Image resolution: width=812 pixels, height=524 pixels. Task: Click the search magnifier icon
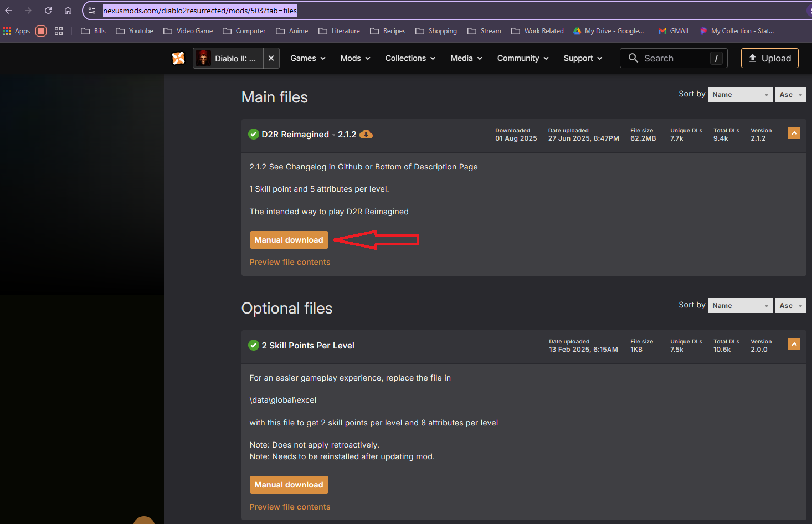pyautogui.click(x=633, y=58)
